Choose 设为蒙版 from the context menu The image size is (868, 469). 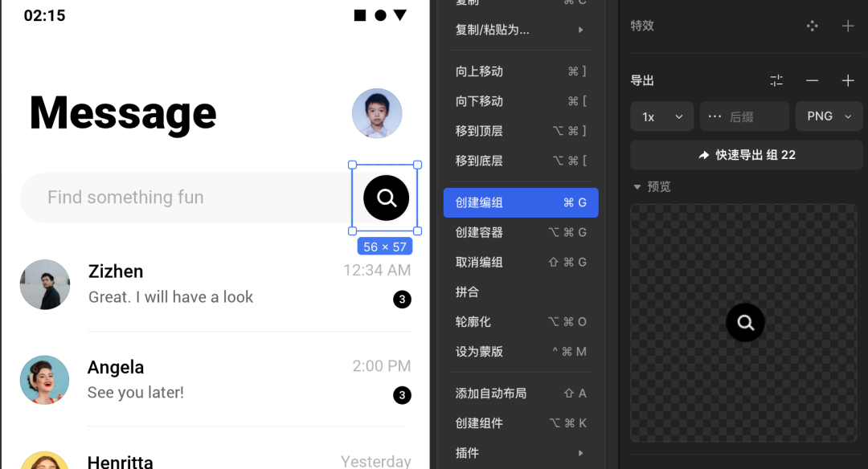520,352
